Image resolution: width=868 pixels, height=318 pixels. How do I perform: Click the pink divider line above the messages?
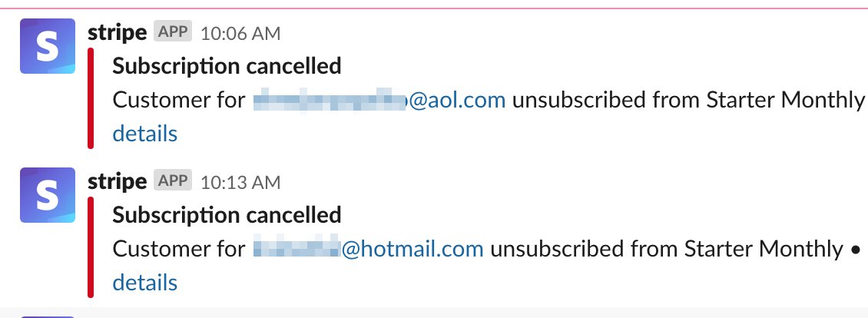point(434,8)
